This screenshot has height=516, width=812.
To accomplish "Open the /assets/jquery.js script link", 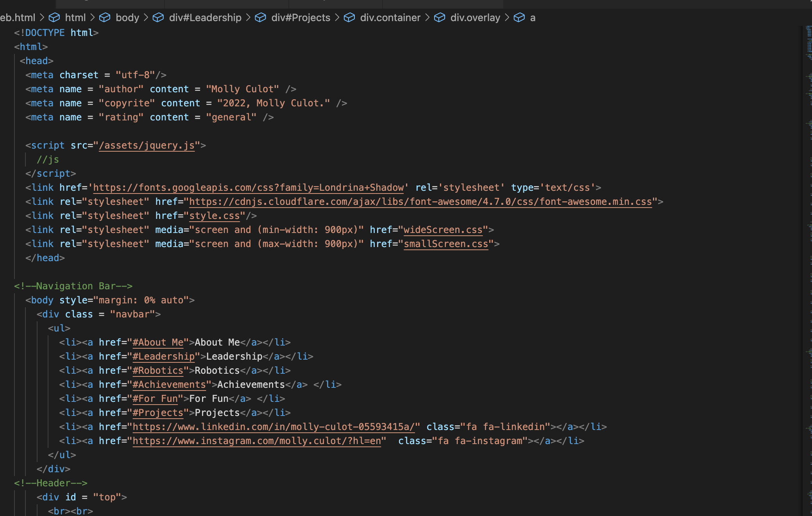I will click(147, 145).
